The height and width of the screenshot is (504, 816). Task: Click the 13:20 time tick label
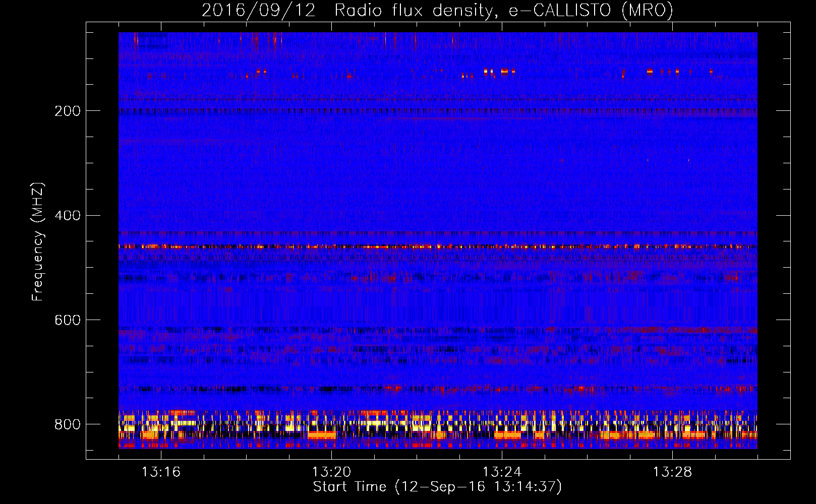click(x=331, y=472)
